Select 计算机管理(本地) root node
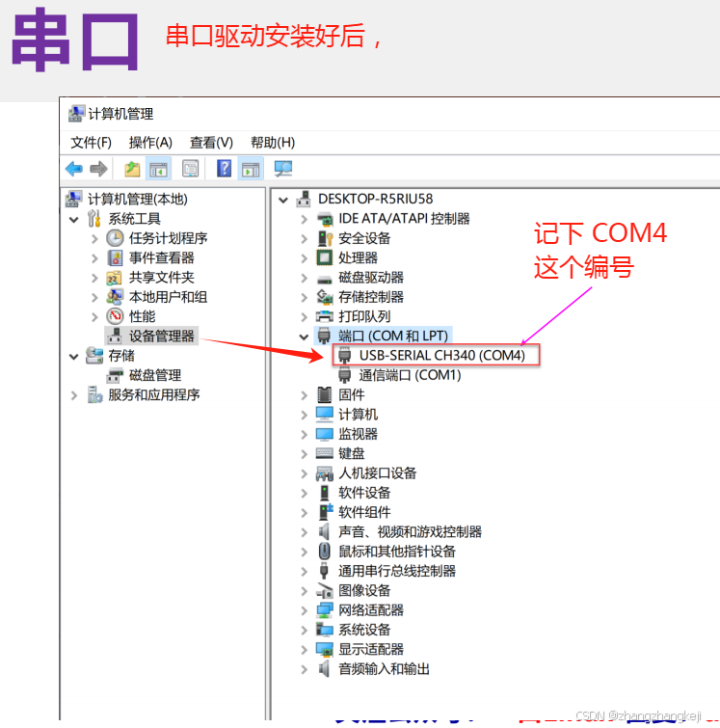 pyautogui.click(x=138, y=200)
